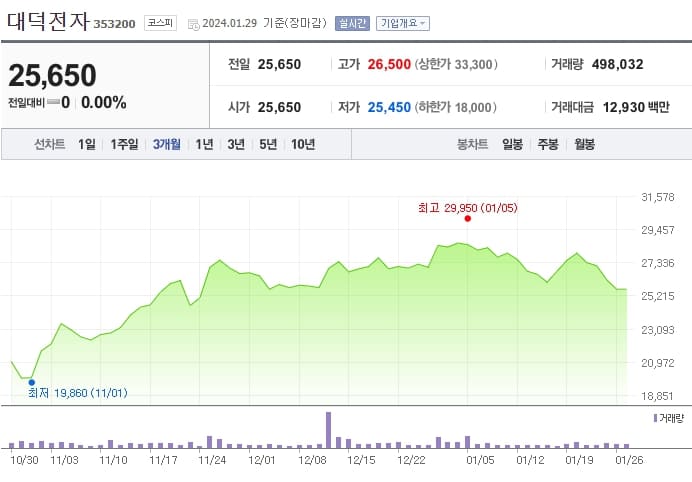Viewport: 692px width, 482px height.
Task: Click the calendar icon beside 2024.01.29
Action: point(193,24)
